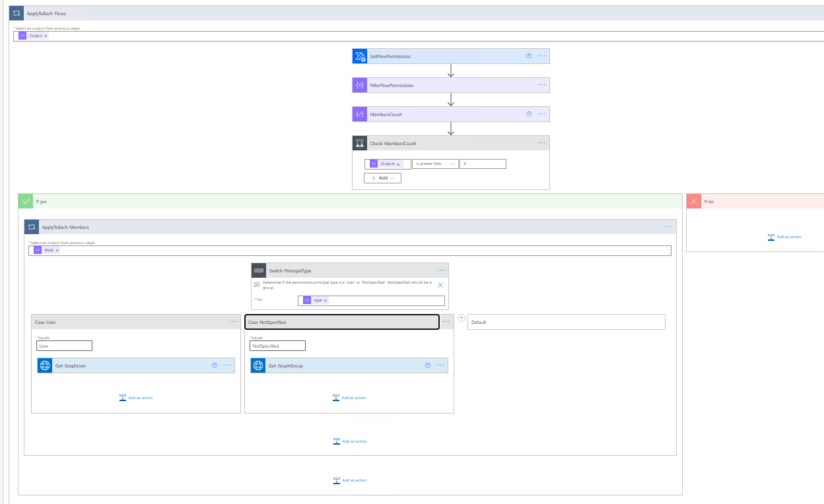This screenshot has width=824, height=504.
Task: Click the help icon on MembersCount
Action: (x=528, y=114)
